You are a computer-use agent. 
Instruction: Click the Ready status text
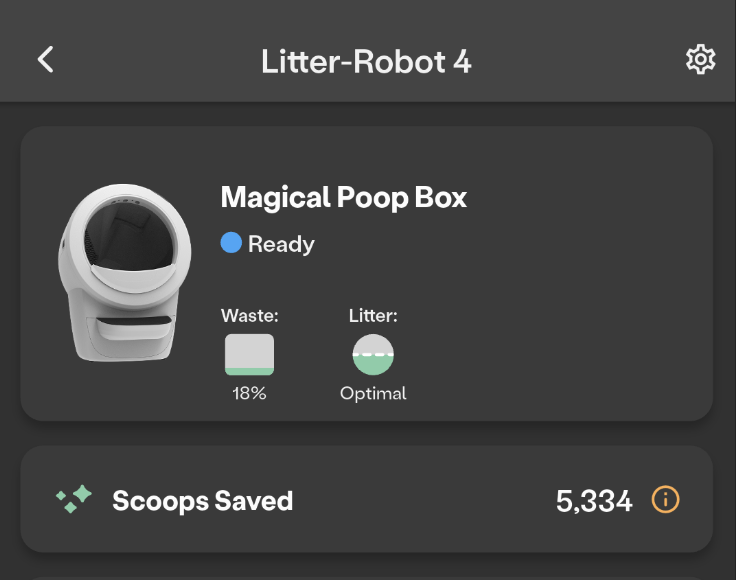281,244
